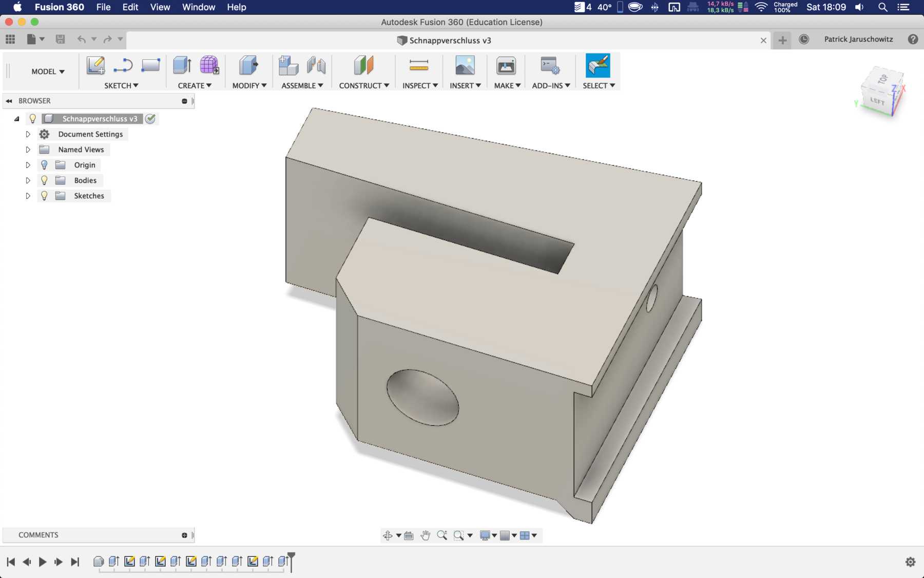Open the 3D Print tool

pyautogui.click(x=506, y=66)
